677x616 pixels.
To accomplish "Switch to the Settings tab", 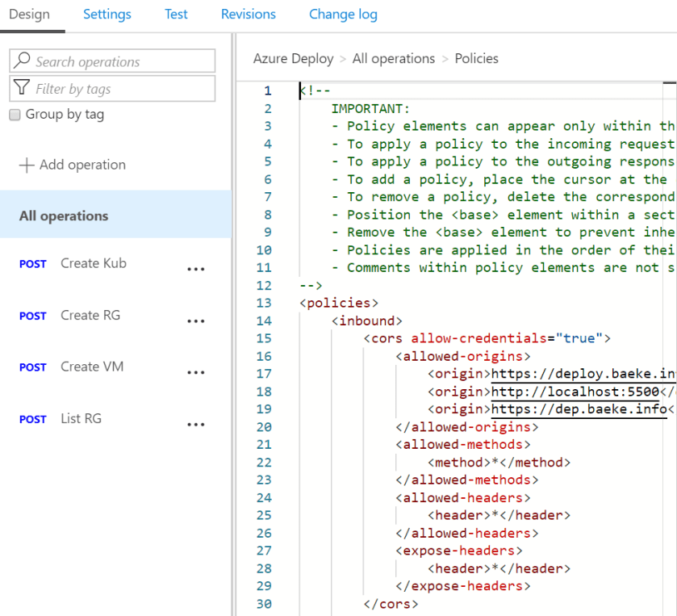I will coord(107,15).
